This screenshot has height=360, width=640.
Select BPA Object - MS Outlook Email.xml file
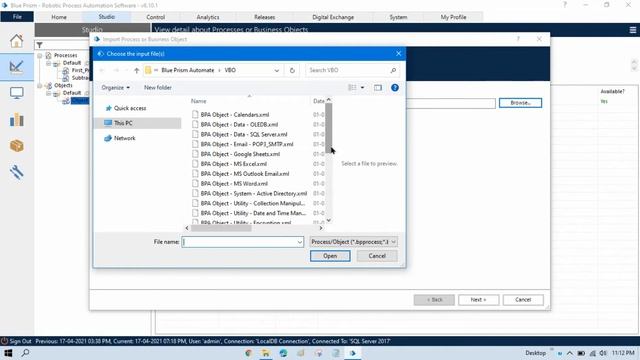click(x=244, y=174)
